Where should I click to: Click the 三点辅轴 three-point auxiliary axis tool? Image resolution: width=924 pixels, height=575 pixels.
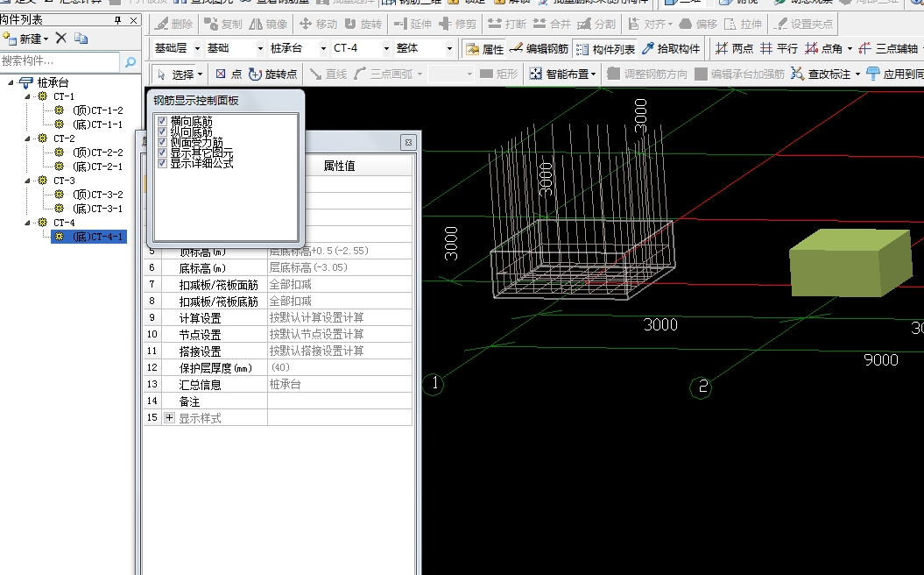(x=888, y=49)
